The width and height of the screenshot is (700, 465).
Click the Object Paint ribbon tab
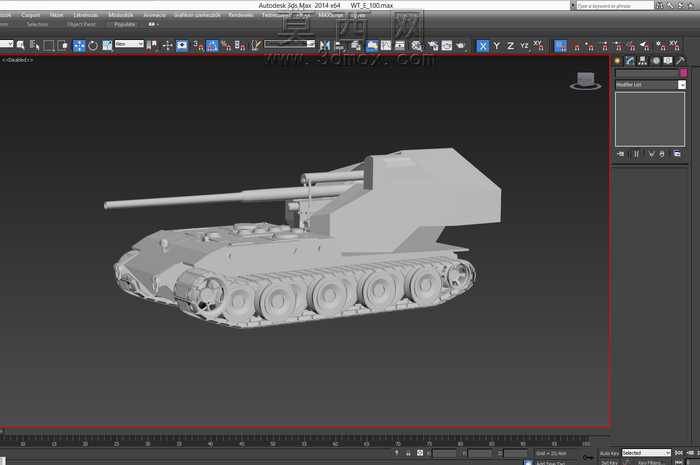(81, 24)
